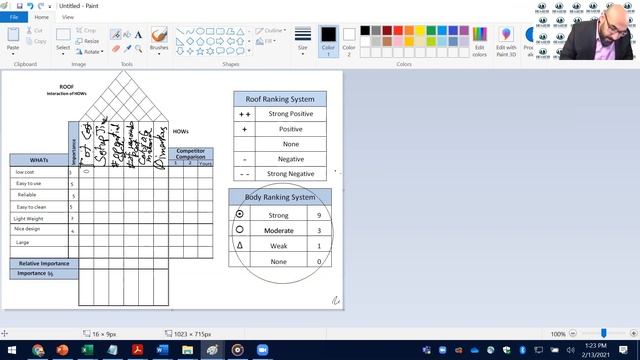Image resolution: width=640 pixels, height=360 pixels.
Task: Pick the red color swatch
Action: (398, 30)
